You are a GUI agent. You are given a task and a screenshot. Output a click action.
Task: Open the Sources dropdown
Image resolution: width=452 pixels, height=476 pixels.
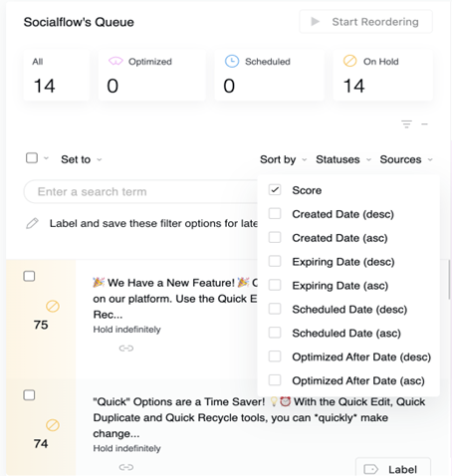point(406,159)
